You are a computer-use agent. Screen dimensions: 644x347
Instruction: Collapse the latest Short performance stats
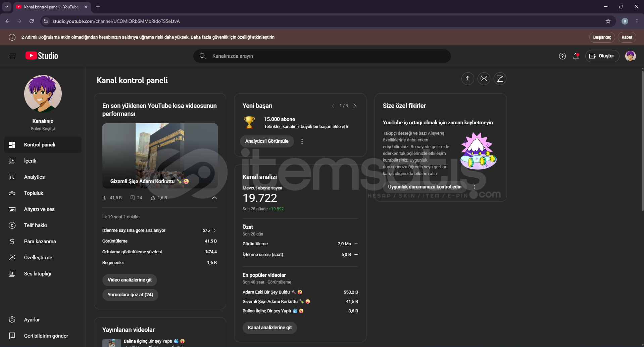click(x=214, y=198)
